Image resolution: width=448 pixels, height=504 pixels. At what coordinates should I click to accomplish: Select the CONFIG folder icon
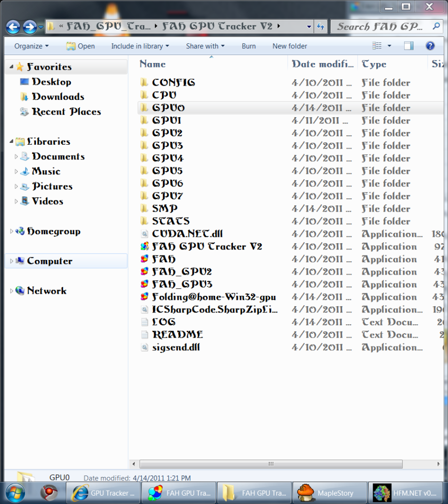(144, 82)
